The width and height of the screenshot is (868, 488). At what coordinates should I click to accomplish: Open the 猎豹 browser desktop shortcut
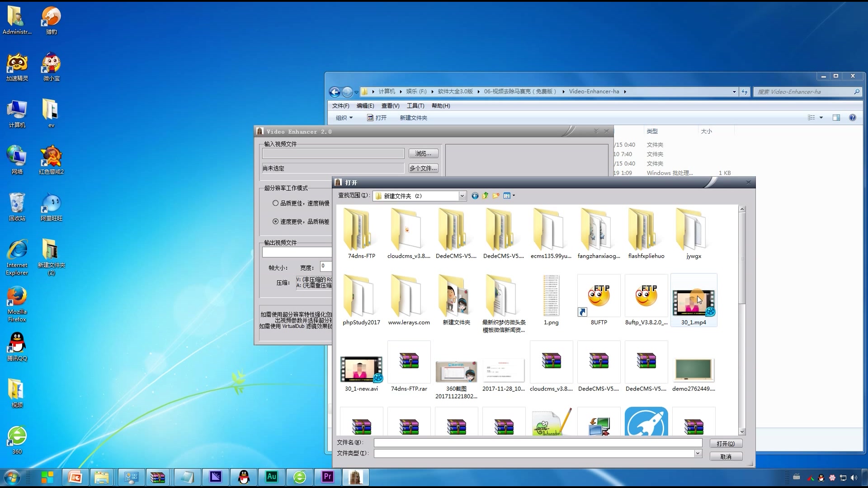point(51,21)
